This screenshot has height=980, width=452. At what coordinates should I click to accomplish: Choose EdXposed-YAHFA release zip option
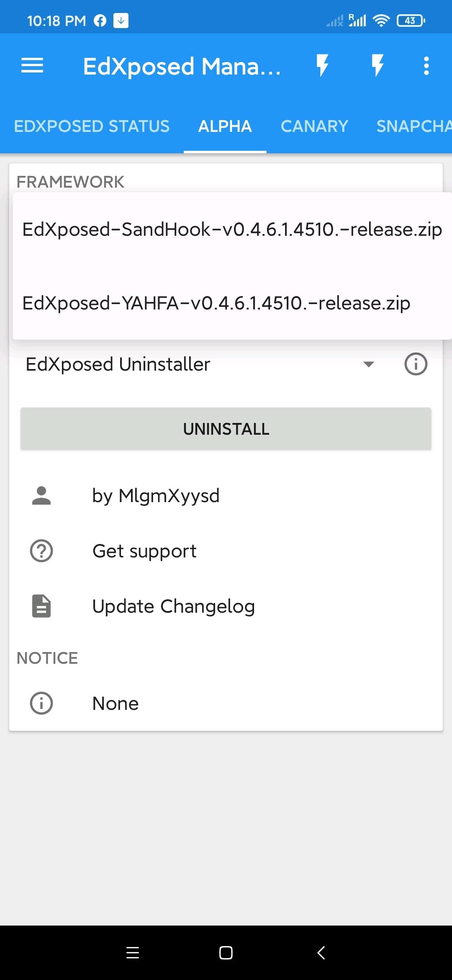click(x=216, y=303)
